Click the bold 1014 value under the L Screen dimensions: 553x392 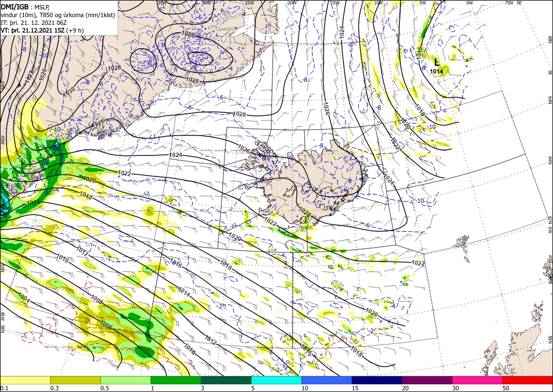436,71
